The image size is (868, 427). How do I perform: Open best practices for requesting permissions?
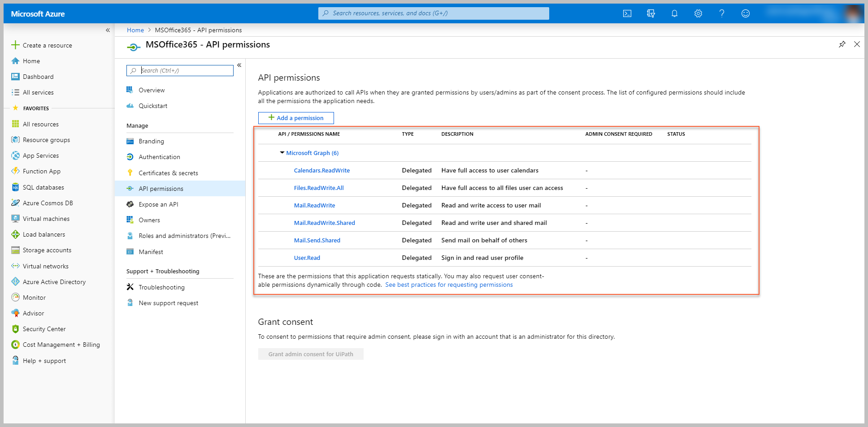(449, 285)
